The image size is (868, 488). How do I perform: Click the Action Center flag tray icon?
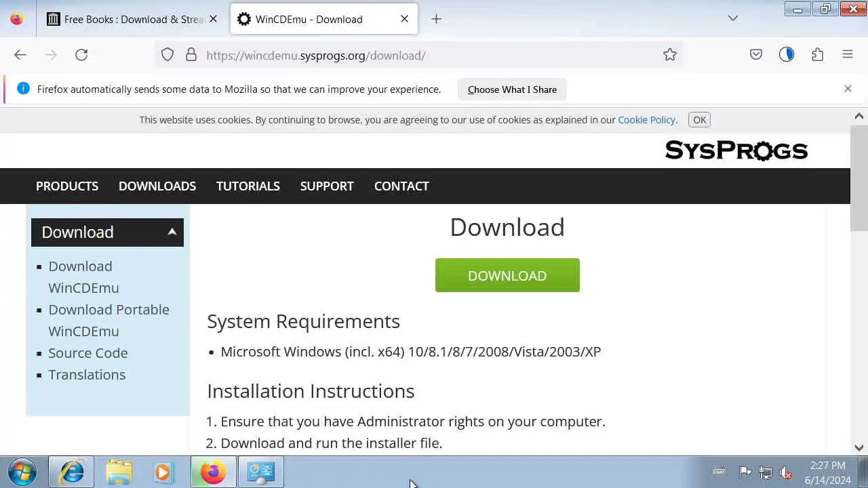[x=745, y=472]
